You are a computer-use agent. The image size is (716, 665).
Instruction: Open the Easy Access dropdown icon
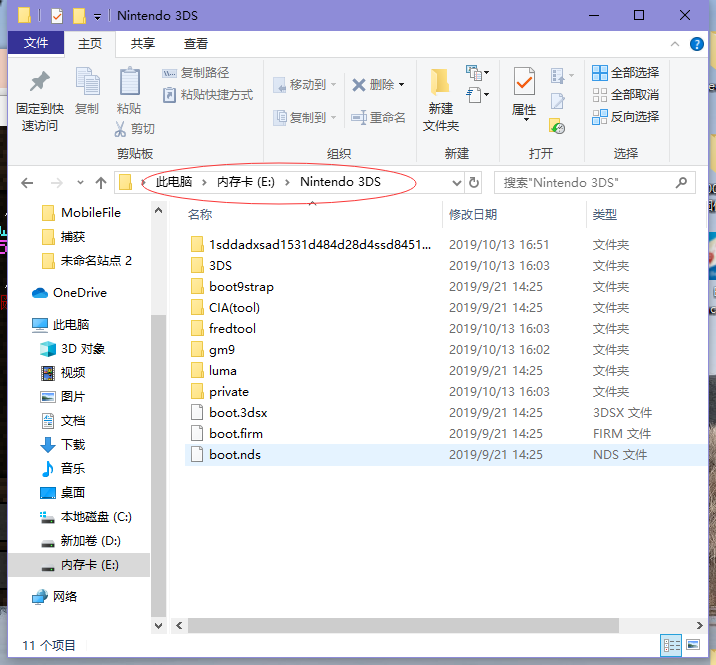pos(478,95)
